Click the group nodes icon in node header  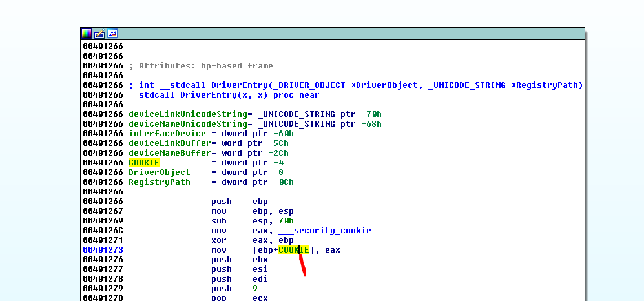112,34
